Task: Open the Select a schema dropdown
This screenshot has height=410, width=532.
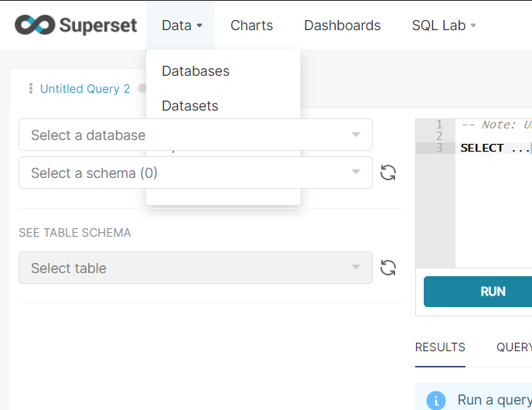Action: (196, 173)
